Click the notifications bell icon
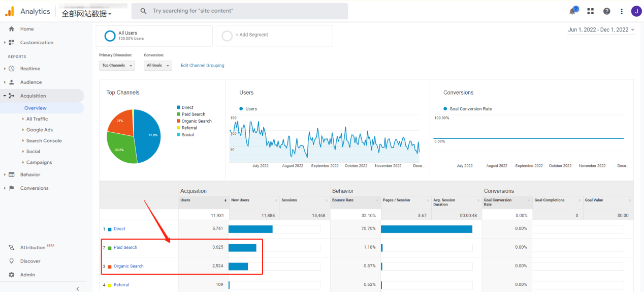The height and width of the screenshot is (292, 644). (573, 11)
